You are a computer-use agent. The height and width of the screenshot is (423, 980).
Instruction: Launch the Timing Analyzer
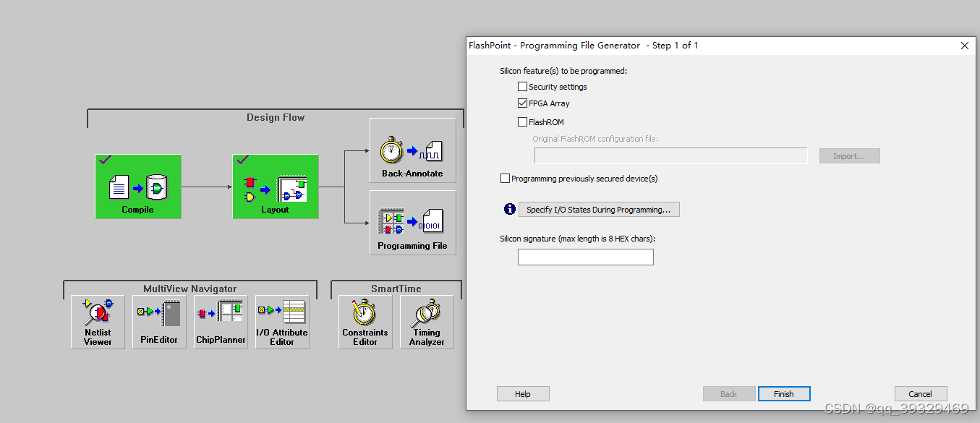[427, 322]
